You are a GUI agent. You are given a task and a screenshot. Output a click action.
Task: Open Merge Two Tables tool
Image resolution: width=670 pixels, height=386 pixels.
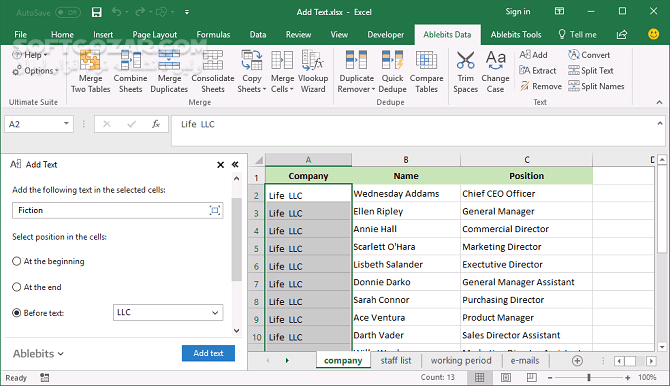click(90, 71)
